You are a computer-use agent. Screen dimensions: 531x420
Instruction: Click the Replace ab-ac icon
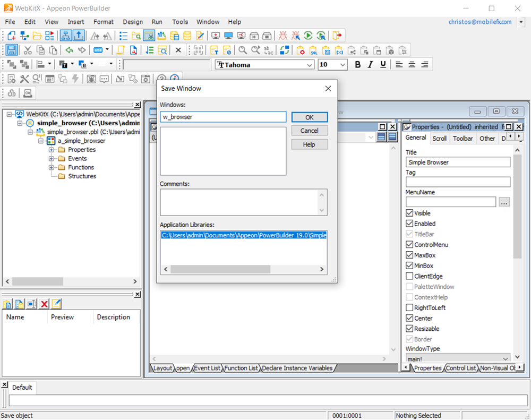(x=268, y=50)
